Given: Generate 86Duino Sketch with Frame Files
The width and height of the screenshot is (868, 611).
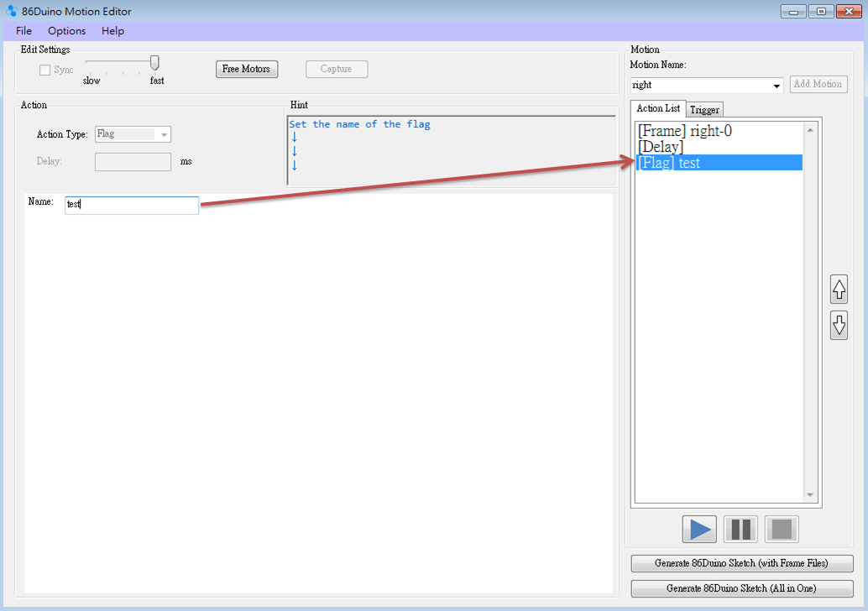Looking at the screenshot, I should tap(742, 563).
